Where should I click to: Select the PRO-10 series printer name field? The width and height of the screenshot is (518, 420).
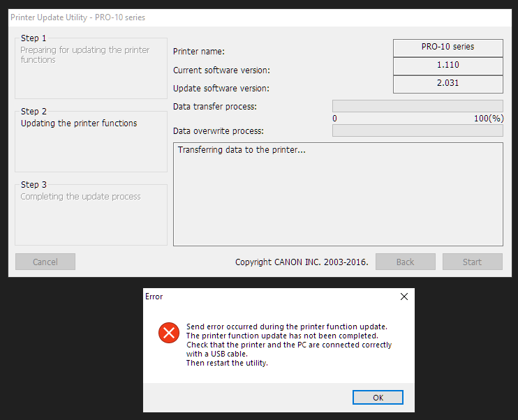pyautogui.click(x=447, y=47)
